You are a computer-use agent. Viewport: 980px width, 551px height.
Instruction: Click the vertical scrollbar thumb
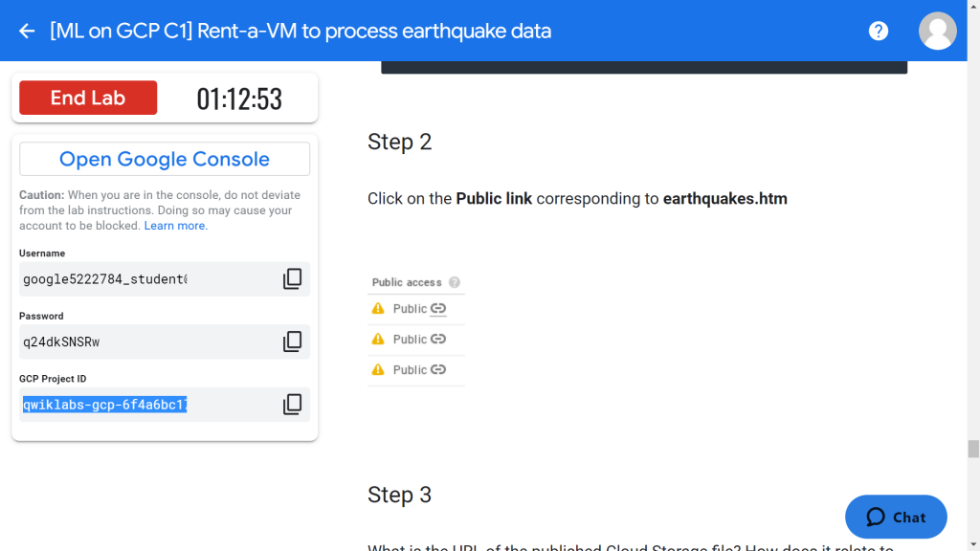[973, 449]
